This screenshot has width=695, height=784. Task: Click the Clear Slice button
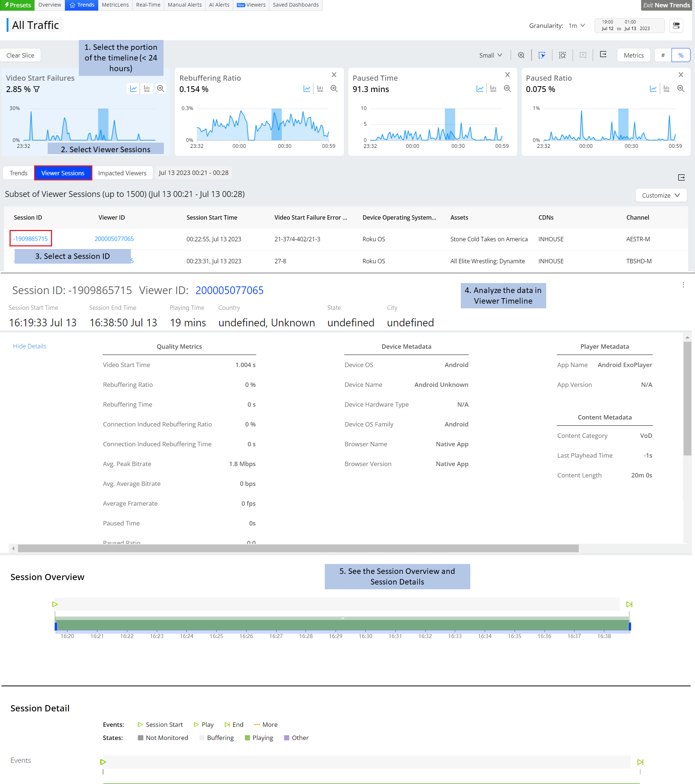(x=20, y=55)
